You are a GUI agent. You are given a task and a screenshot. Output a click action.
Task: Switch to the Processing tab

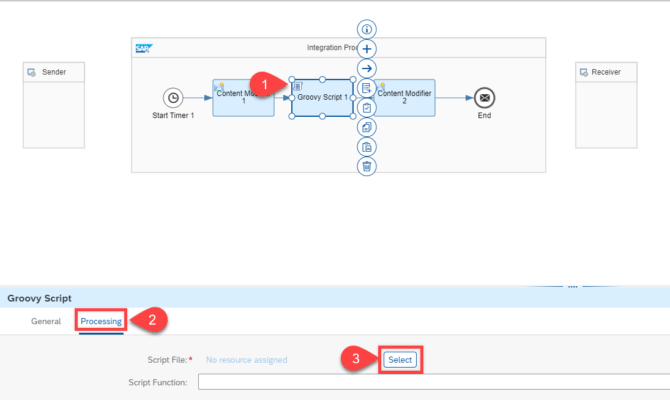point(101,321)
